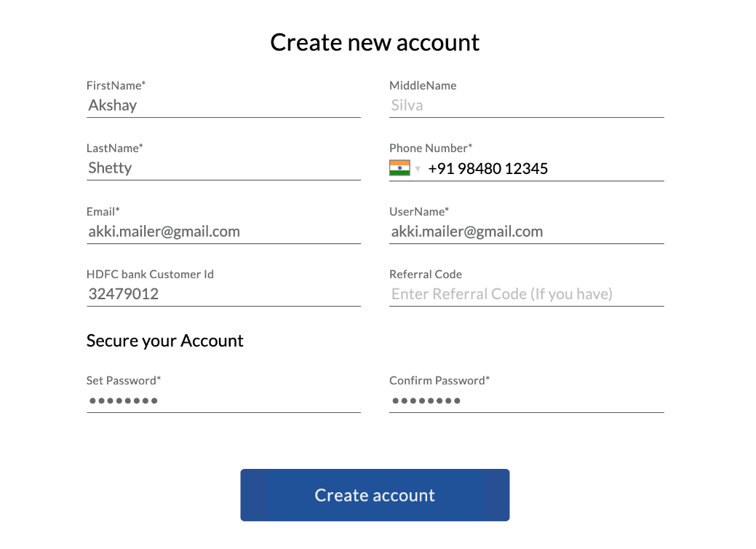Click the 'Referral Code' label text
The height and width of the screenshot is (549, 756).
pyautogui.click(x=426, y=274)
